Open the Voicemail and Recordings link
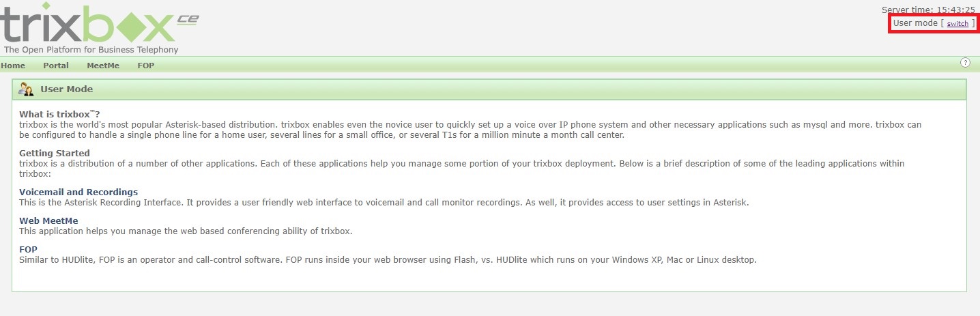This screenshot has width=980, height=316. [x=78, y=192]
